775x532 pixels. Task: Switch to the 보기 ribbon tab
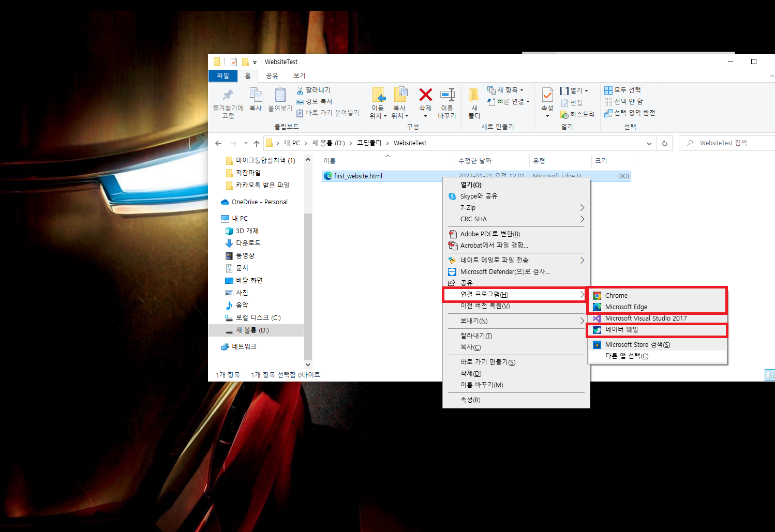pyautogui.click(x=300, y=75)
